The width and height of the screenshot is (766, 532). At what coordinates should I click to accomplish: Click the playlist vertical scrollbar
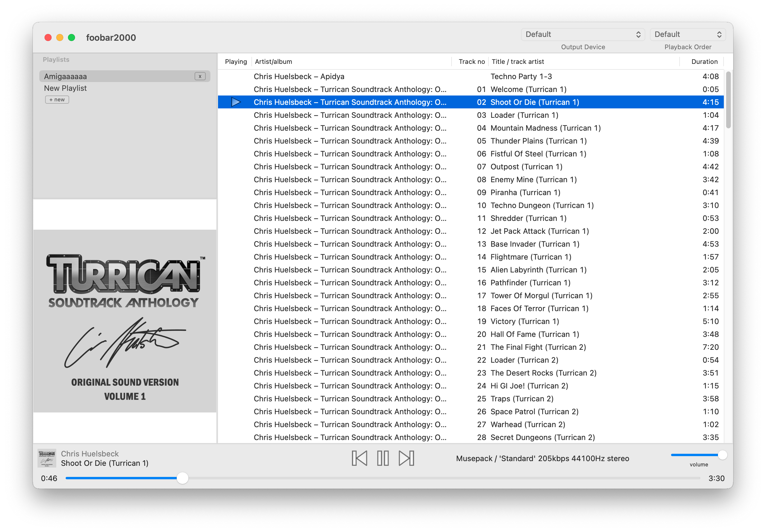728,100
